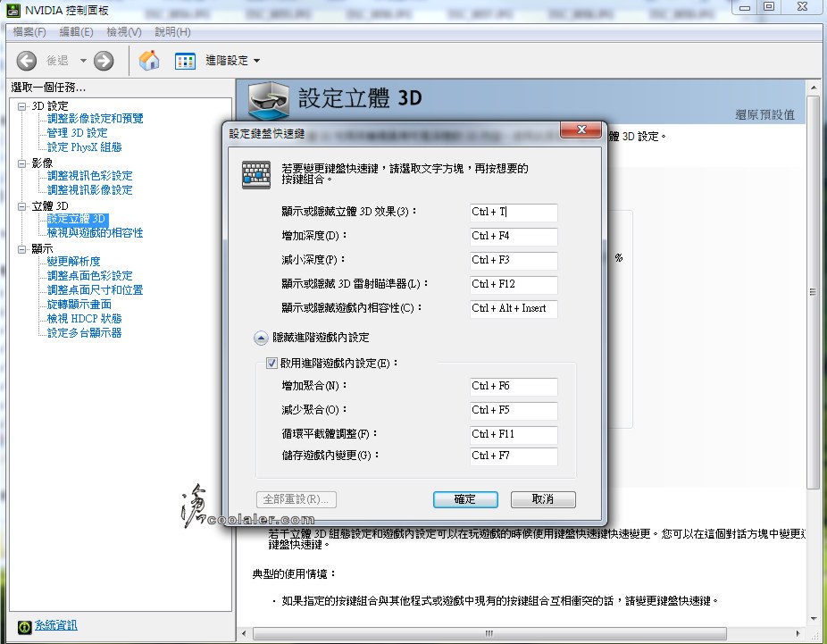Click the 顯示或隱藏立體 3D 效果 shortcut field
This screenshot has height=644, width=827.
tap(514, 212)
